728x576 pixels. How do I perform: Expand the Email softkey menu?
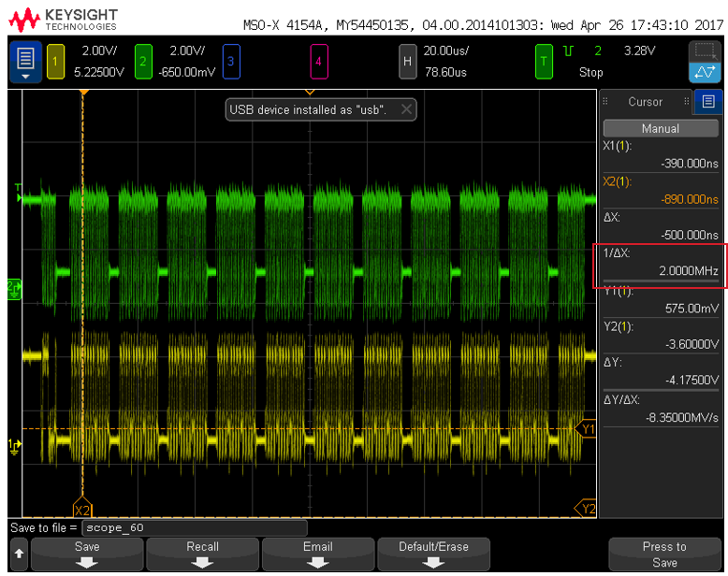pyautogui.click(x=317, y=554)
